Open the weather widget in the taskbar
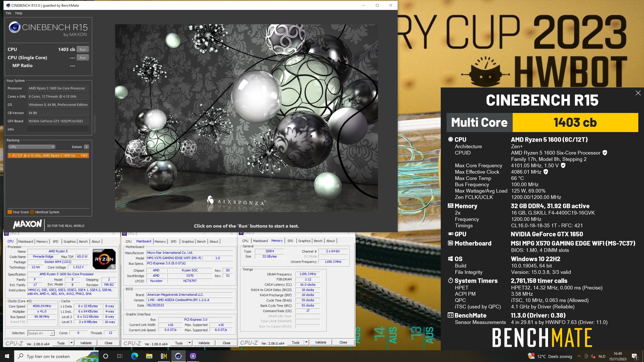Image resolution: width=644 pixels, height=362 pixels. tap(550, 356)
